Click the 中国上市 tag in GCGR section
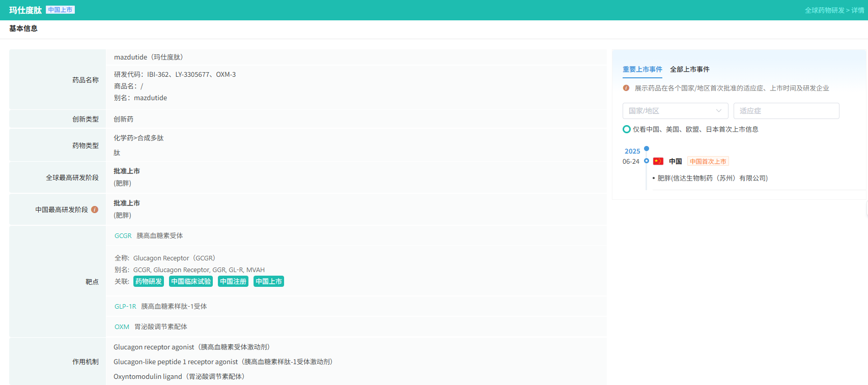The width and height of the screenshot is (868, 385). (x=269, y=281)
